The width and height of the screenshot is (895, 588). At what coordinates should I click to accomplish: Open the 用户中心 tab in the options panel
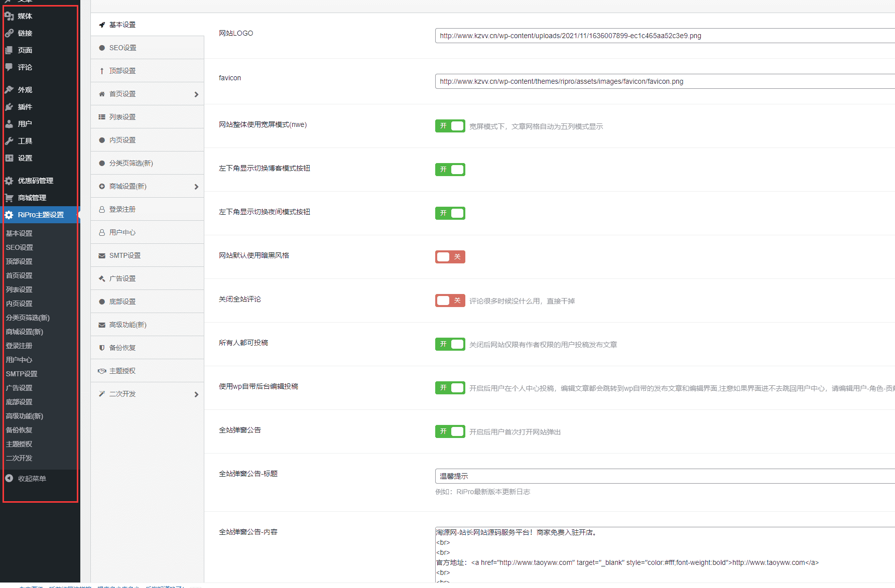coord(147,232)
